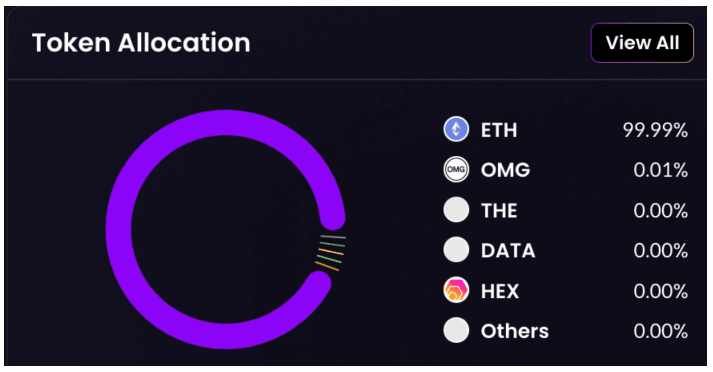Viewport: 713px width, 372px height.
Task: Open the OMG token label
Action: (x=505, y=171)
